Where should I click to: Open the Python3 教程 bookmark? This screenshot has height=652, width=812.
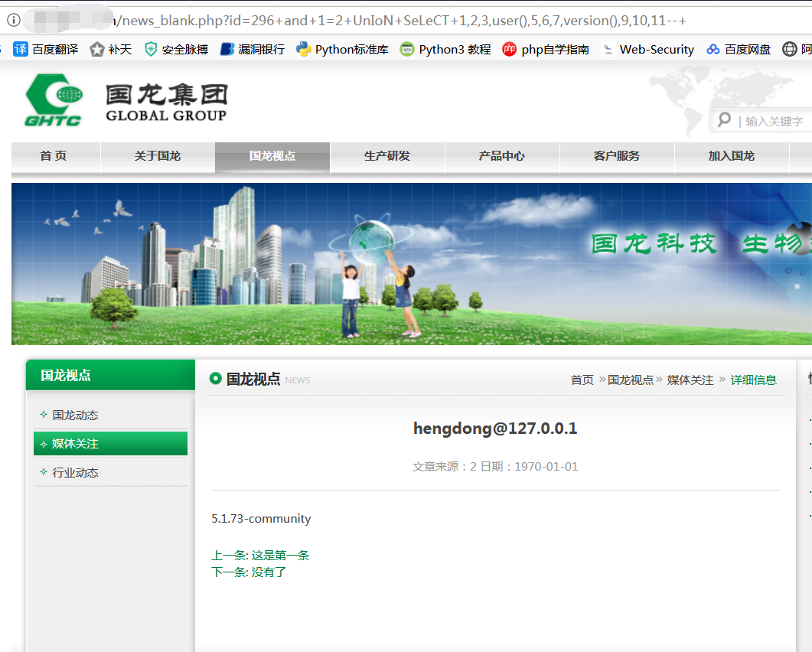point(446,49)
